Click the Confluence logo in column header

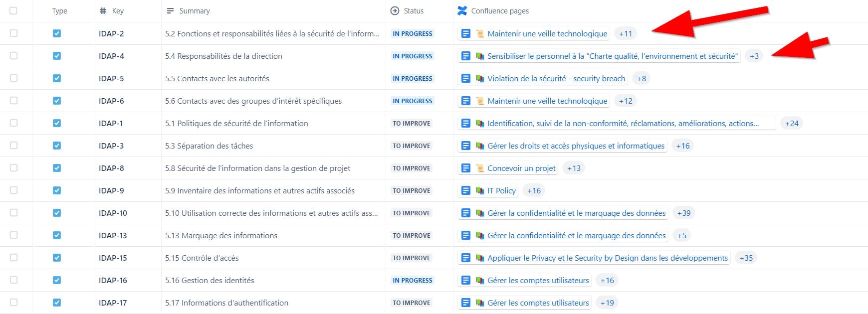462,10
